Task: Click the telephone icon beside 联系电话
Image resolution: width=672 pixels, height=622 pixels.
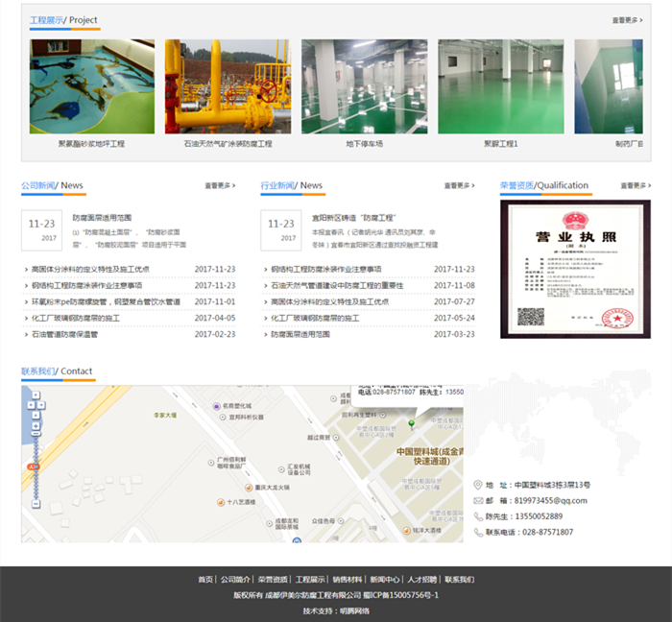Action: 479,531
